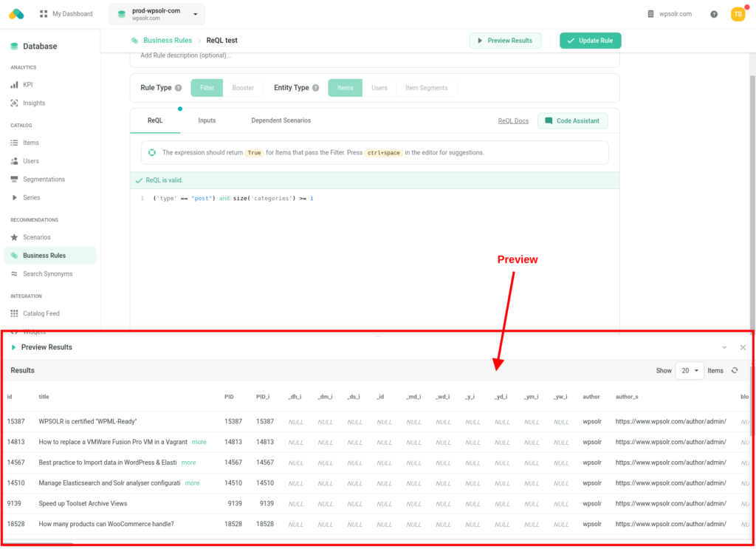The image size is (756, 549).
Task: Select Items entity type
Action: point(346,88)
